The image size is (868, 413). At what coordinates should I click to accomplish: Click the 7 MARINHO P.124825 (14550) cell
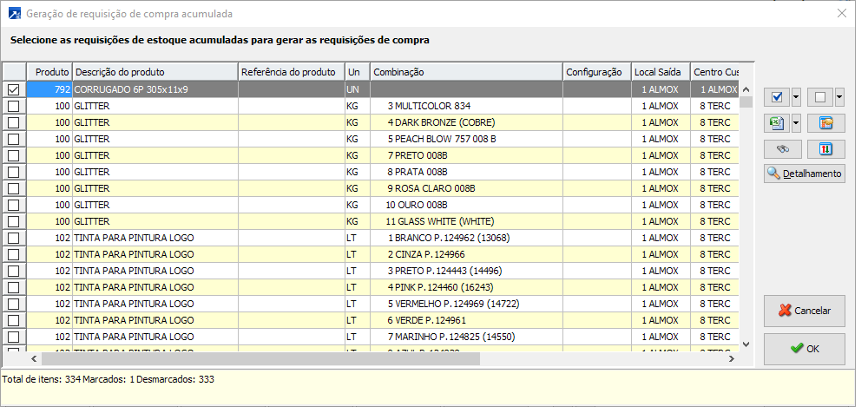[x=467, y=337]
